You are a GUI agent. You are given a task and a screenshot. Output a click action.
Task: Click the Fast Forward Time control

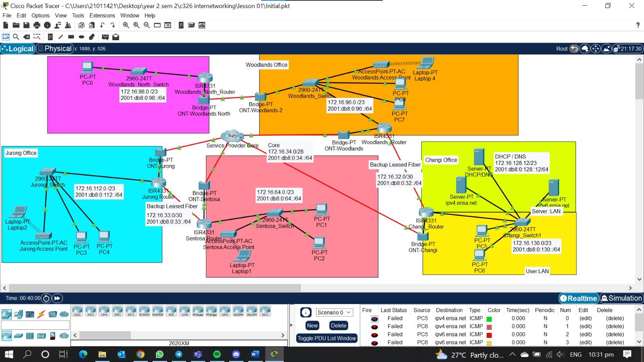pos(57,298)
